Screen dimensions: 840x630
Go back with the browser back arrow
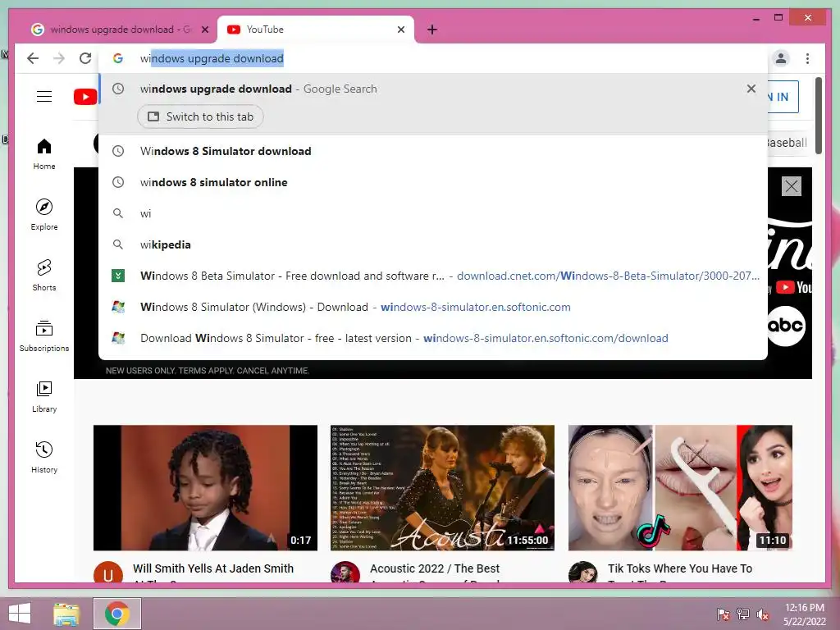click(x=33, y=58)
